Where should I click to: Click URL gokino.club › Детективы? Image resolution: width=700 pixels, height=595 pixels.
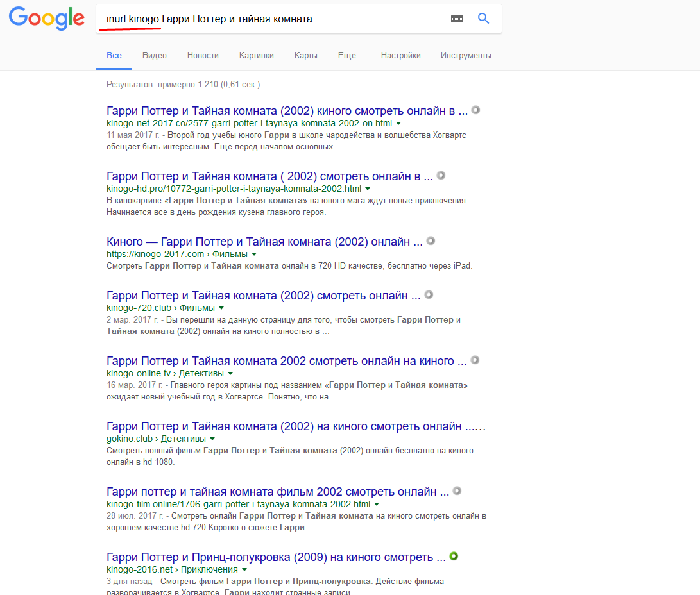point(157,439)
